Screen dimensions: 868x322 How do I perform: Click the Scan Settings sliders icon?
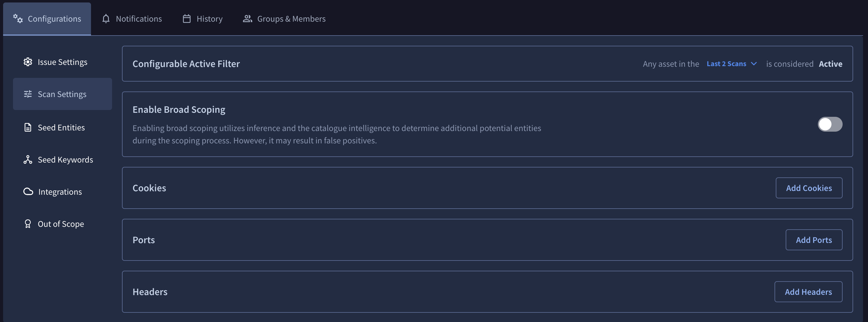[28, 94]
